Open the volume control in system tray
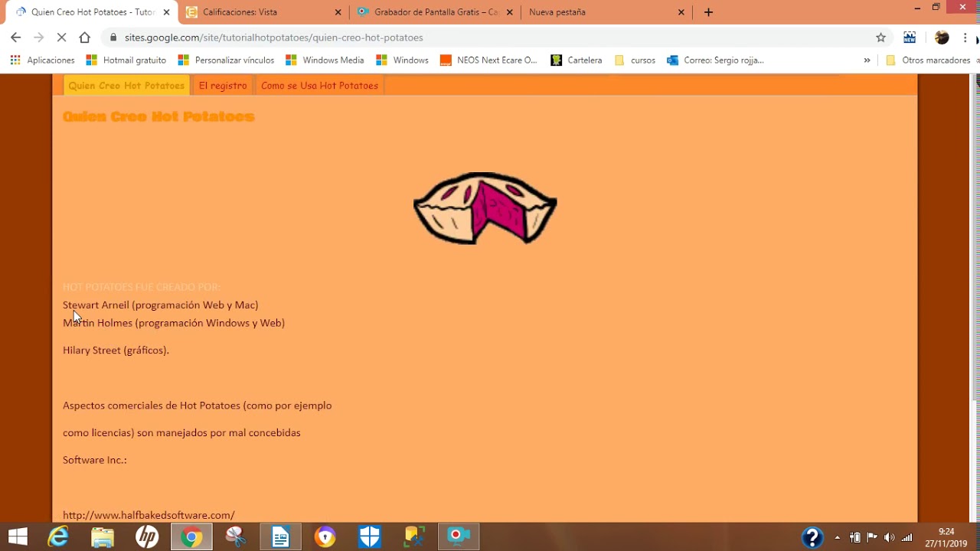 889,537
